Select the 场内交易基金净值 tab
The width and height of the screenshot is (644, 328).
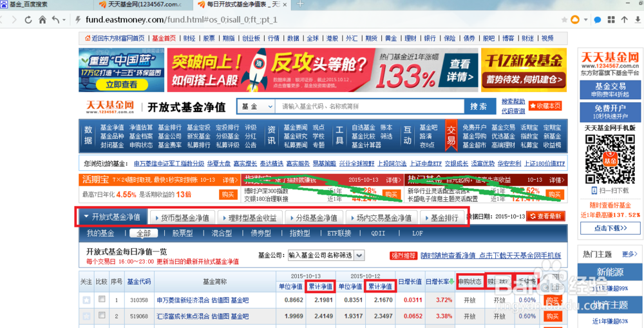[x=381, y=217]
